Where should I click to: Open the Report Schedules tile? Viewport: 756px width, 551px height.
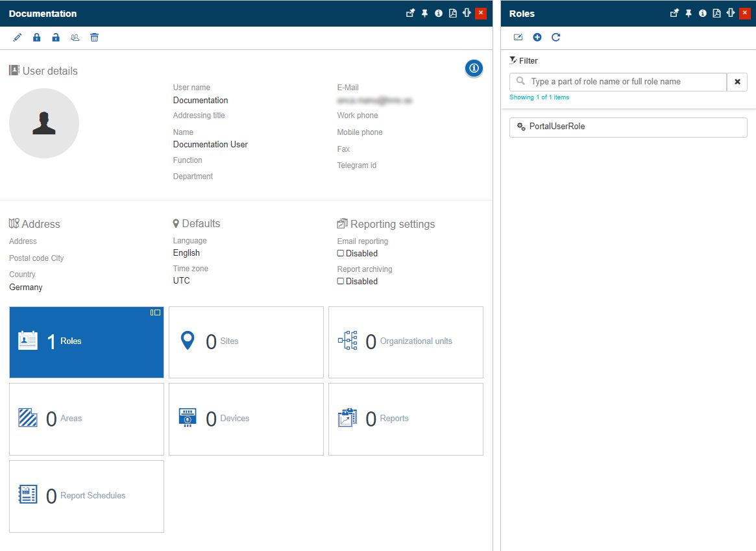pos(86,496)
